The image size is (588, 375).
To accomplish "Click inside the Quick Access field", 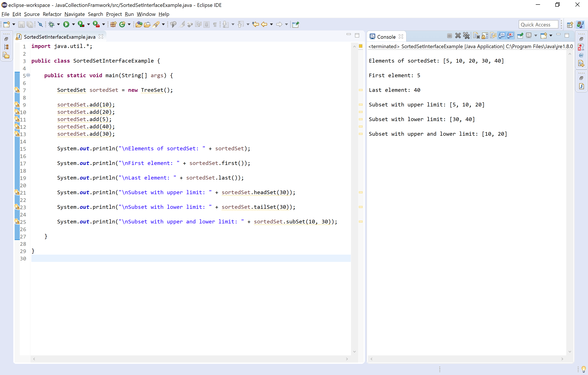I will [538, 24].
